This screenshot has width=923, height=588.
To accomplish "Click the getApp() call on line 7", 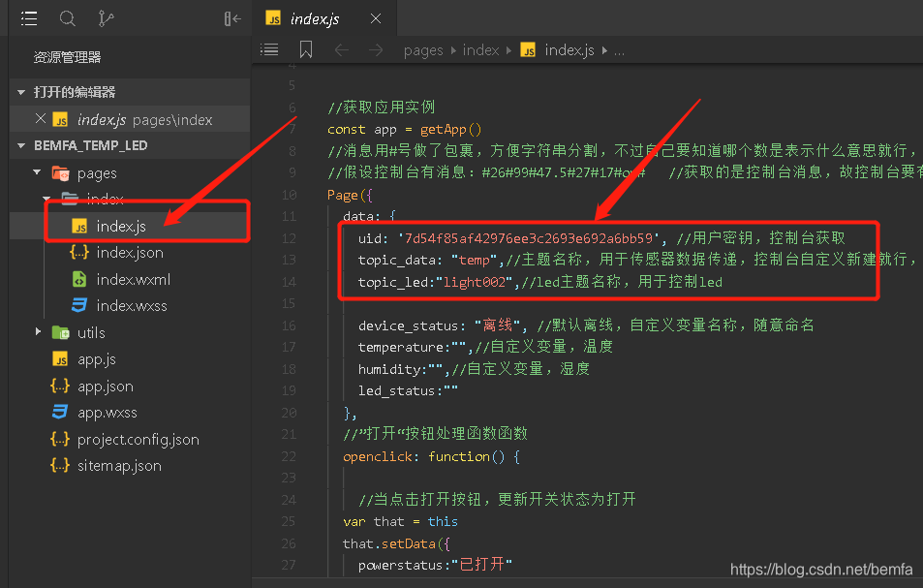I will (x=451, y=130).
